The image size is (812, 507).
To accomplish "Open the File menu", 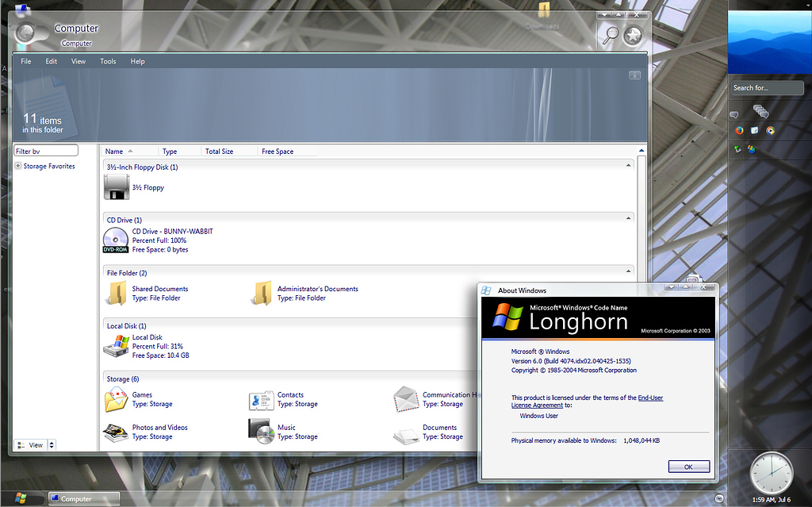I will 25,61.
